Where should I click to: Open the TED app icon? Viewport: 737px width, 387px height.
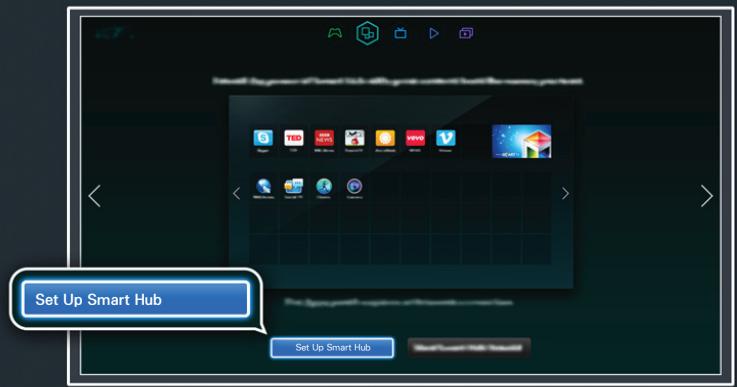click(294, 138)
